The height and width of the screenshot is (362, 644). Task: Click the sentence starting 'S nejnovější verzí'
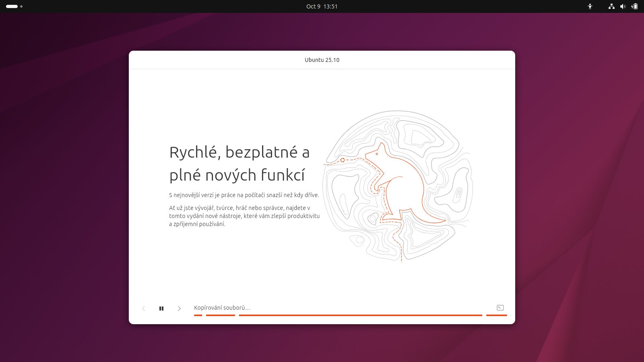(244, 195)
